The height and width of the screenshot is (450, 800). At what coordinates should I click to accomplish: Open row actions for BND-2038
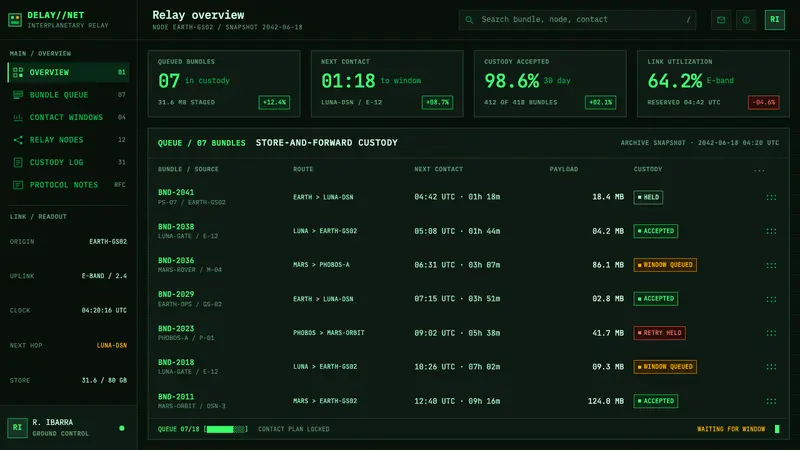click(771, 231)
